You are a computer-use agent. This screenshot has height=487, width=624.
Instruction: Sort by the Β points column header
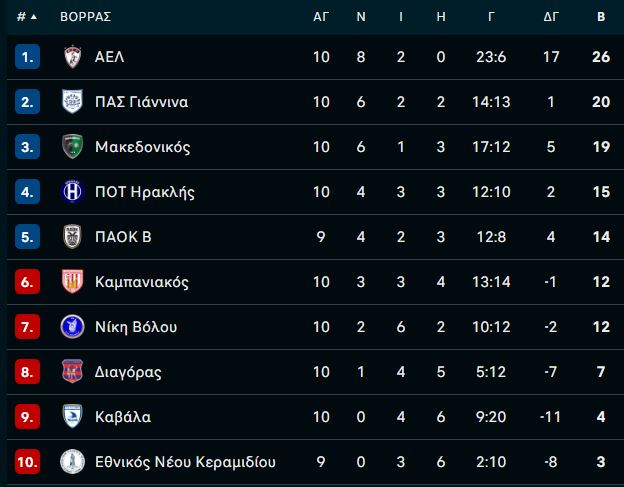[x=601, y=17]
